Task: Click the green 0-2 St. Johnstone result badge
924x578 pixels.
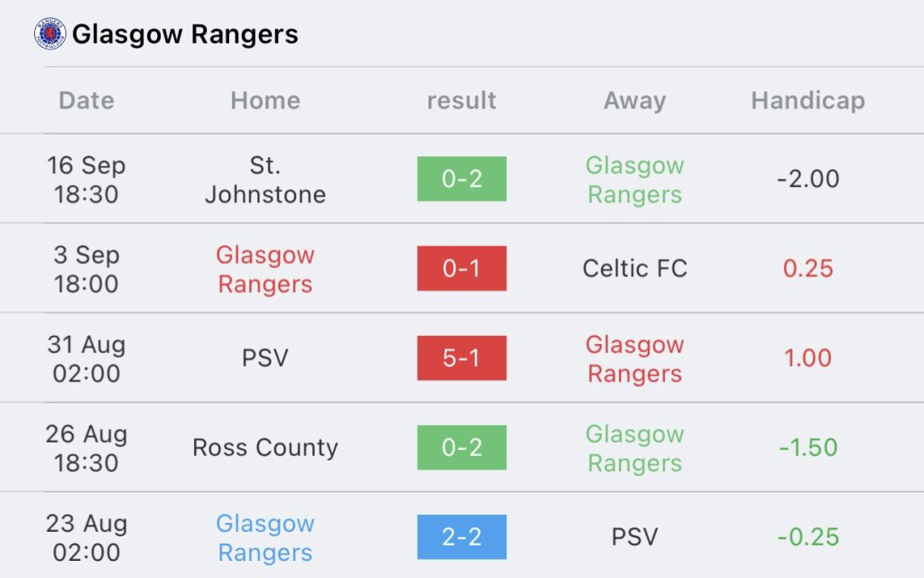Action: [x=461, y=179]
